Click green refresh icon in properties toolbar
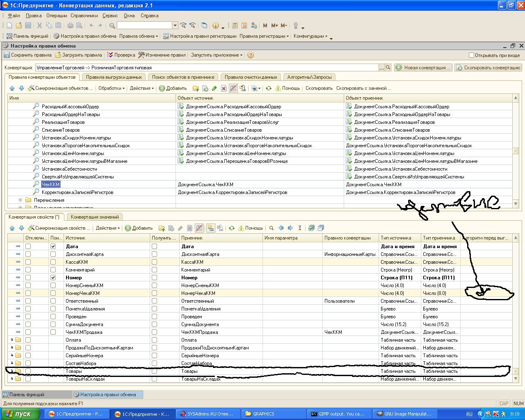The image size is (525, 420). (232, 228)
